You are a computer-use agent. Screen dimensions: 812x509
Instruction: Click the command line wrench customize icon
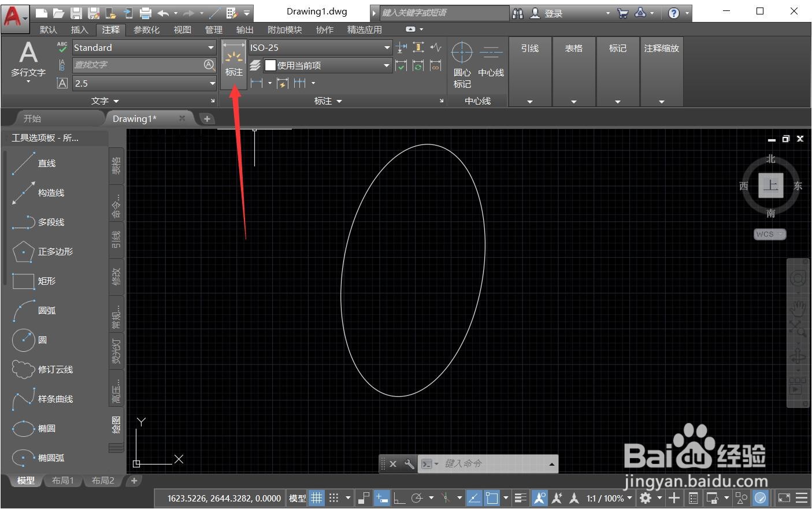409,464
